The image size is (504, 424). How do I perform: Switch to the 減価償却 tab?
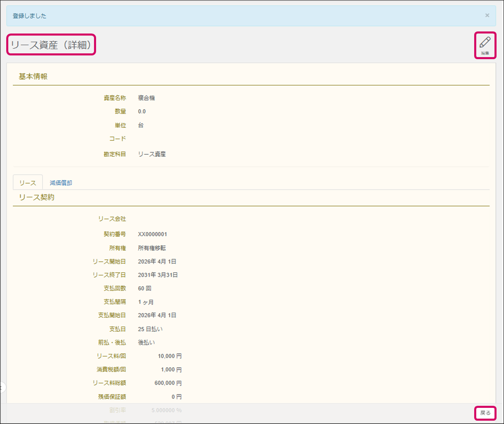point(61,183)
